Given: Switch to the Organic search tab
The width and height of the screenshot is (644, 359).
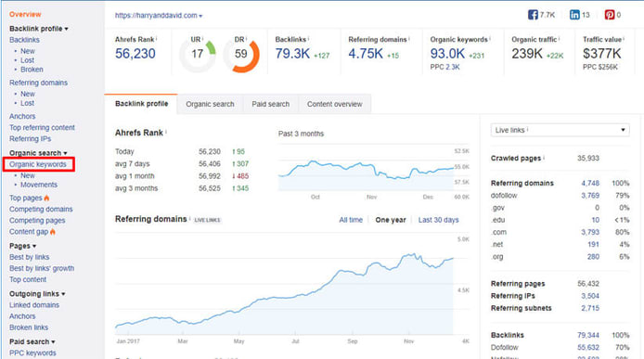Looking at the screenshot, I should [x=210, y=104].
